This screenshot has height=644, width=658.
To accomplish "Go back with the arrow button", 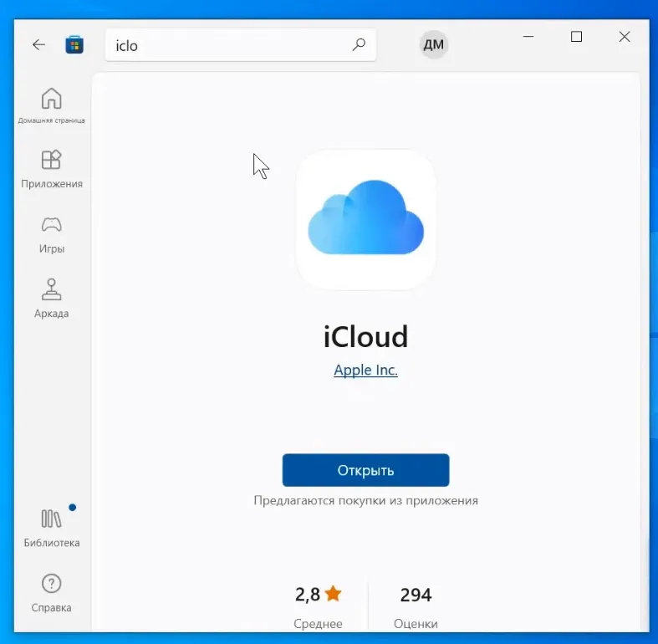I will pyautogui.click(x=38, y=44).
